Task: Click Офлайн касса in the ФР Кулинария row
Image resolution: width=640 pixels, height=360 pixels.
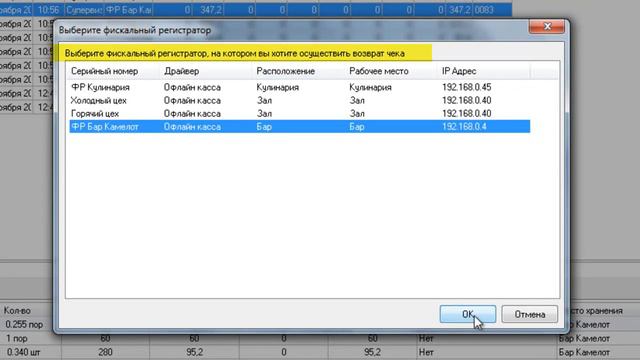Action: (192, 87)
